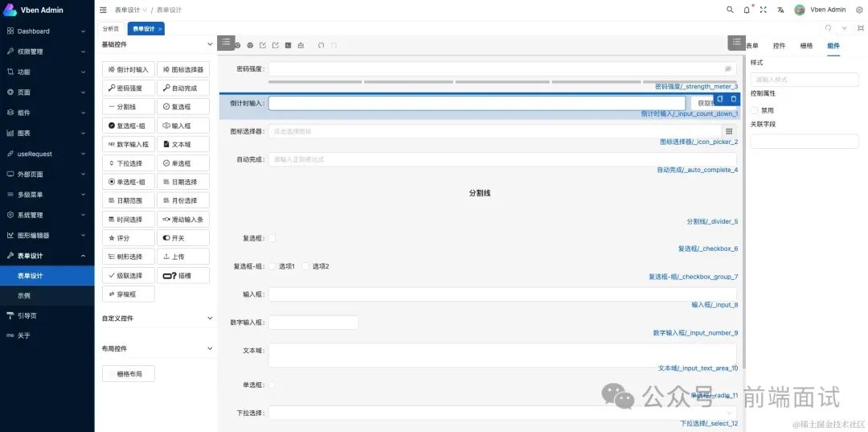Expand the 图表 sidebar menu
The image size is (868, 432).
coord(47,133)
